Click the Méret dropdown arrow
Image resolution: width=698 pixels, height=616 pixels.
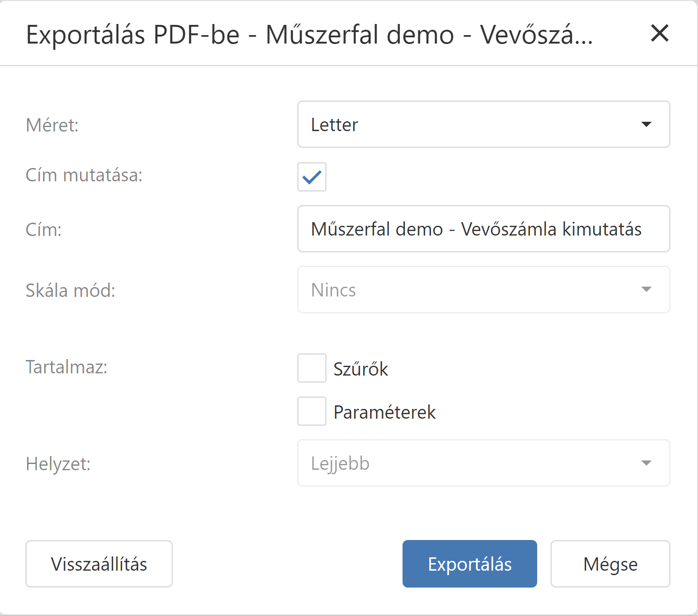pos(646,124)
